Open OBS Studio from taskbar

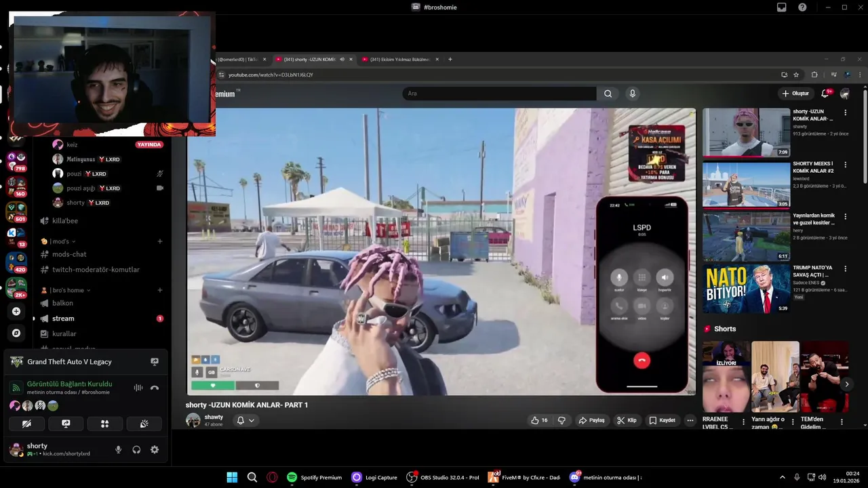pyautogui.click(x=443, y=477)
